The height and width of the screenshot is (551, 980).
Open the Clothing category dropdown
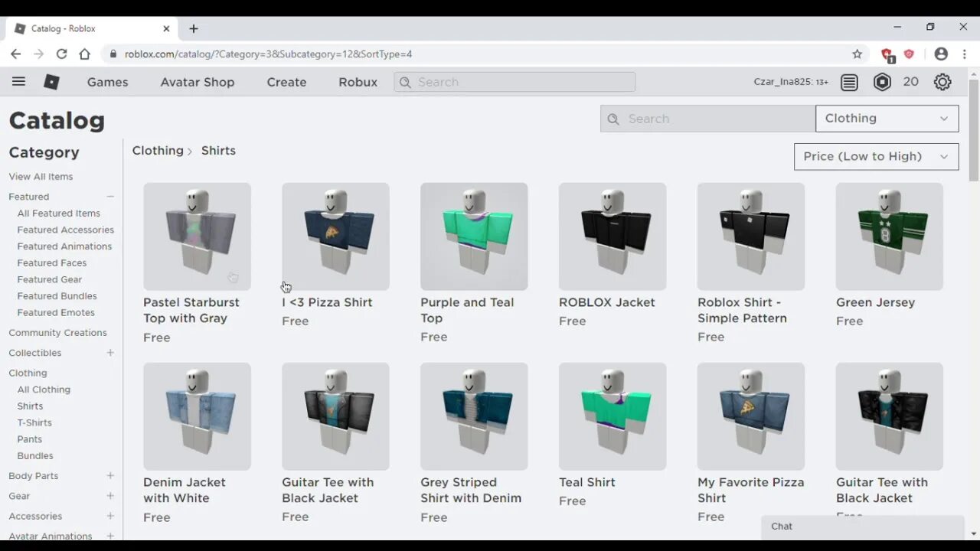coord(887,119)
